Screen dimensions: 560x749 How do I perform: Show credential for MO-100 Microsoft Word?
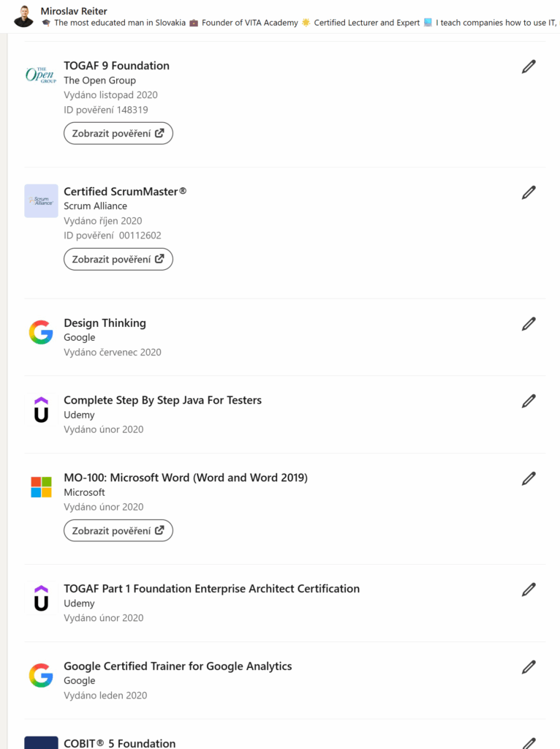coord(118,531)
